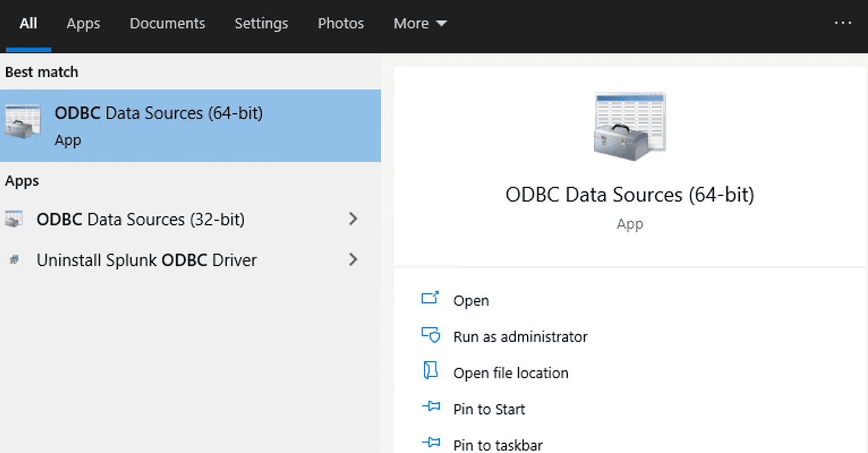Click the ODBC Data Sources (64-bit) toolbox icon
This screenshot has height=453, width=868.
click(x=22, y=122)
